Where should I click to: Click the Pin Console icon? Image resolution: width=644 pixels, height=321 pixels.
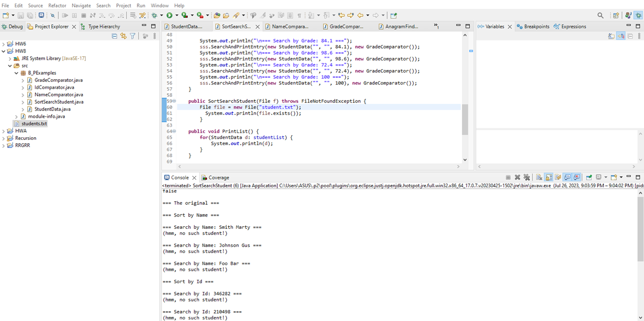coord(589,178)
